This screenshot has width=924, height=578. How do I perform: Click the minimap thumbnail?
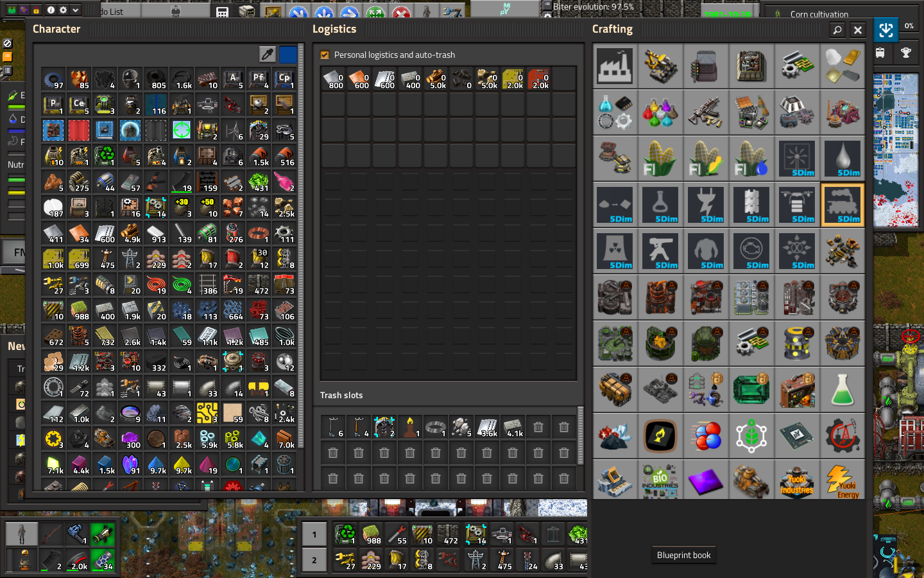[896, 151]
